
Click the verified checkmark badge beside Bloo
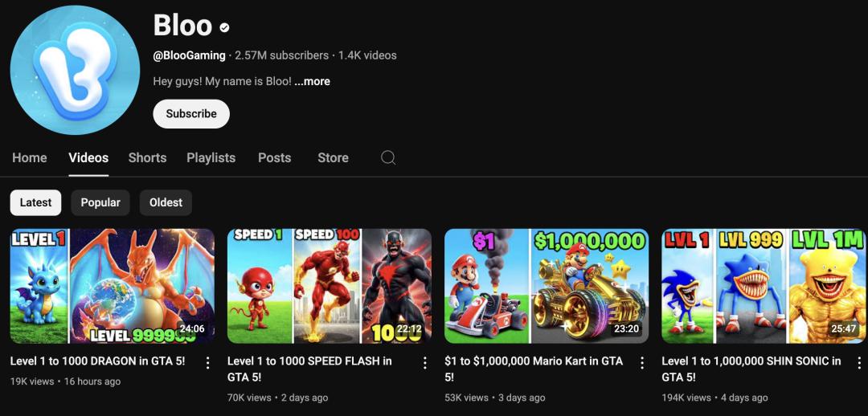224,27
